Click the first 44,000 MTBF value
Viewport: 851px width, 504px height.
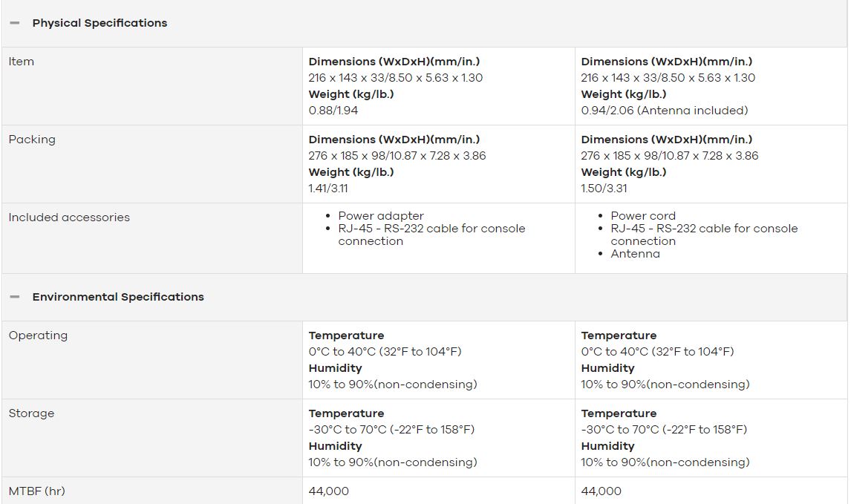[x=329, y=491]
